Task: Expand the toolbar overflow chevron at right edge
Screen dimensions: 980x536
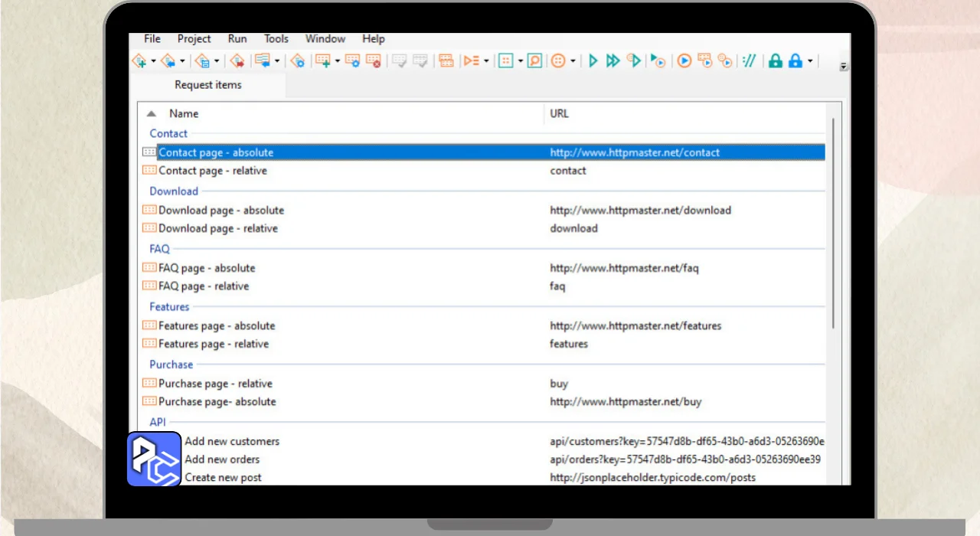Action: pos(844,67)
